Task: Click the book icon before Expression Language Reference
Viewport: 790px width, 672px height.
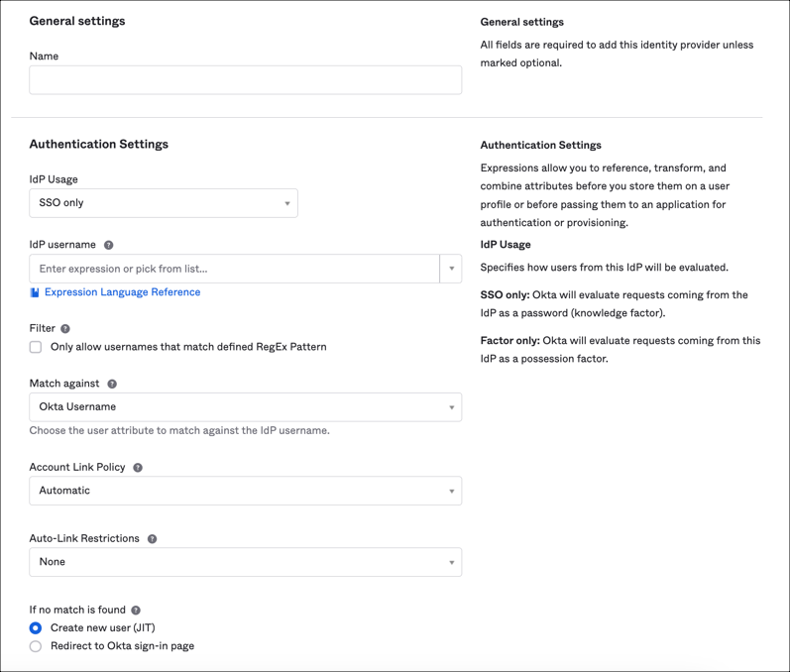Action: [35, 292]
